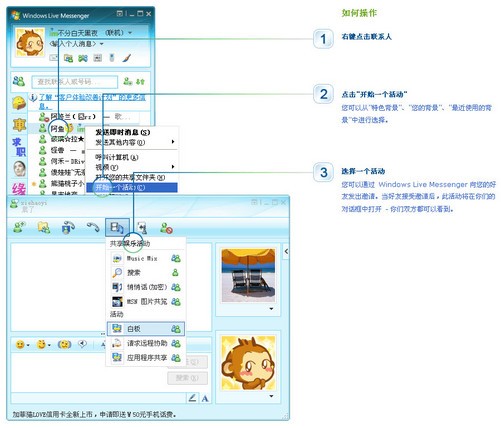Select 应用程序共享 in the activities menu

click(145, 358)
